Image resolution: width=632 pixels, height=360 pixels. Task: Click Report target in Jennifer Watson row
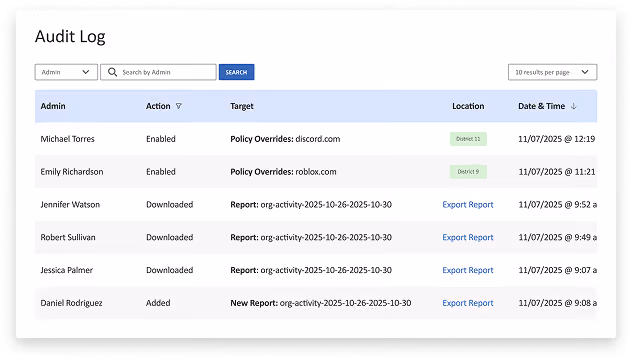[x=311, y=205]
